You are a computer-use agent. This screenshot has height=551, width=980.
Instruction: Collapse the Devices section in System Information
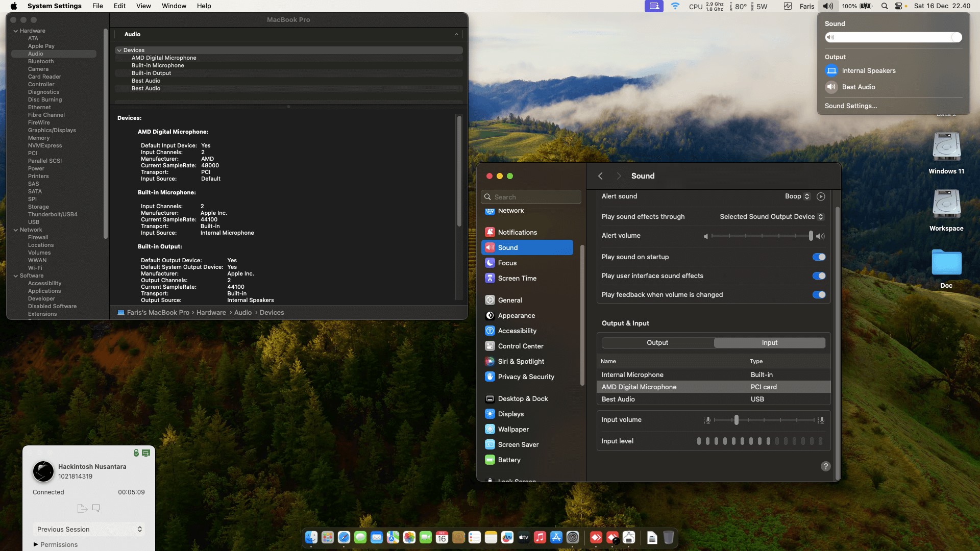tap(120, 50)
